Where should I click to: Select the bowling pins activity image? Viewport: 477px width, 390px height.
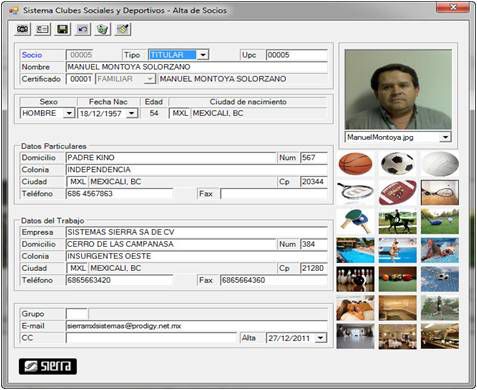pos(355,279)
